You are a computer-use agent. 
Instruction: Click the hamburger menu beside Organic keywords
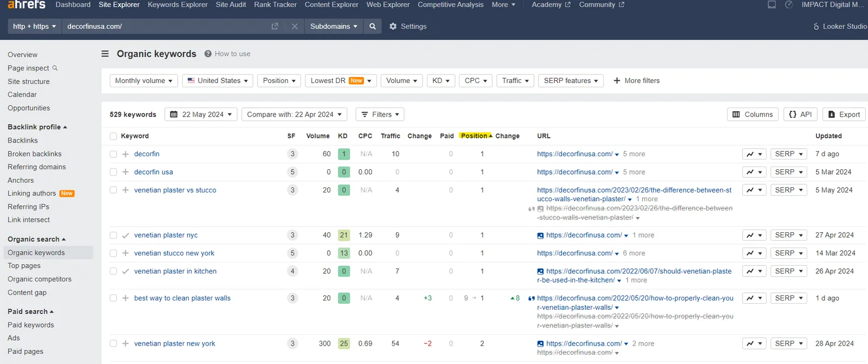(x=105, y=54)
